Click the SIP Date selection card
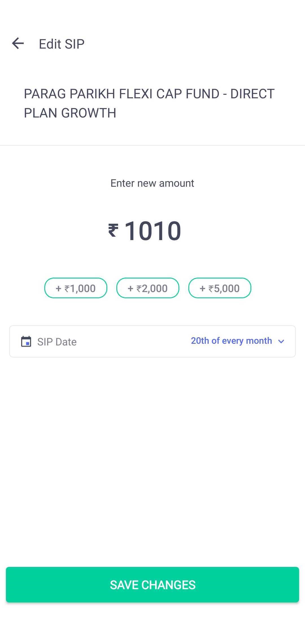The image size is (305, 644). click(152, 341)
